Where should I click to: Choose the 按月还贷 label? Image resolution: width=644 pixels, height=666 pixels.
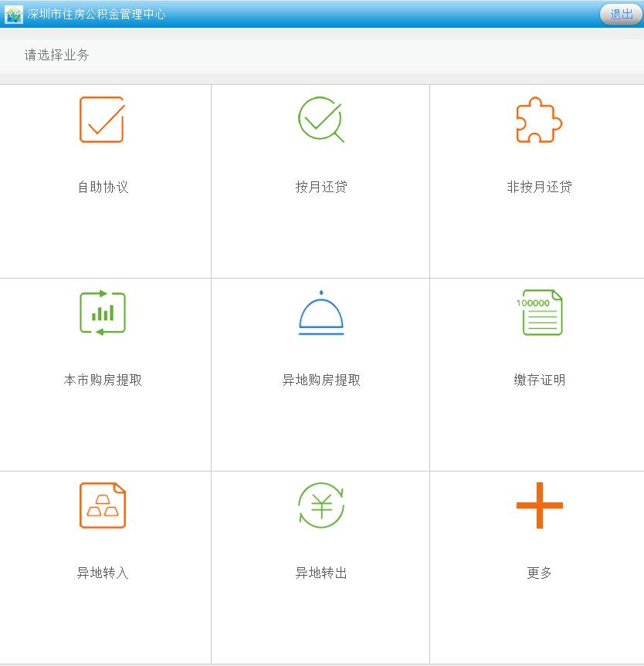point(321,188)
